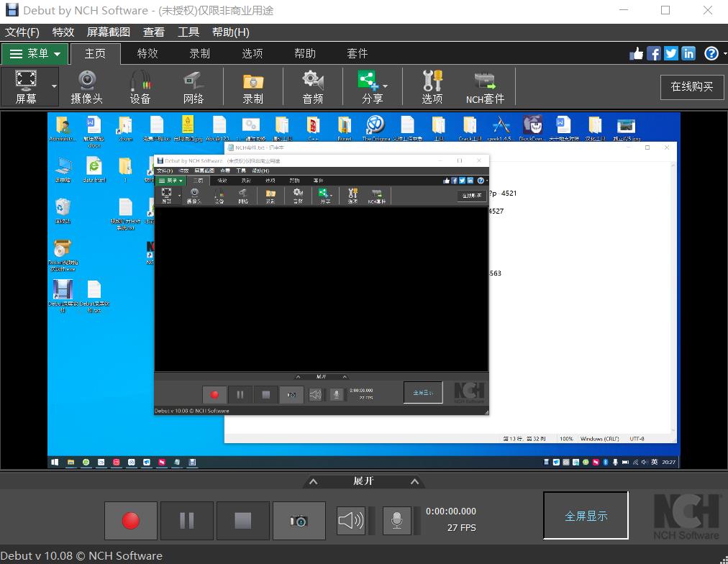Open the 查看 menu
This screenshot has width=728, height=564.
tap(154, 32)
